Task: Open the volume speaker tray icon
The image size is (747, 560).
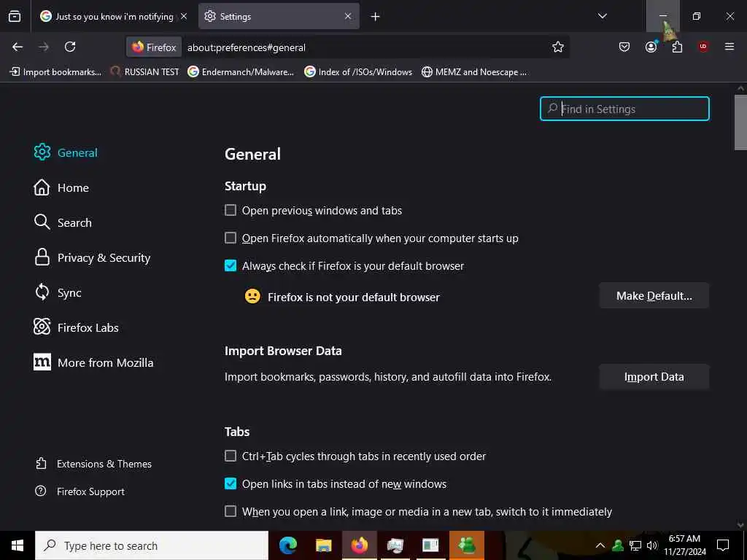Action: point(652,545)
